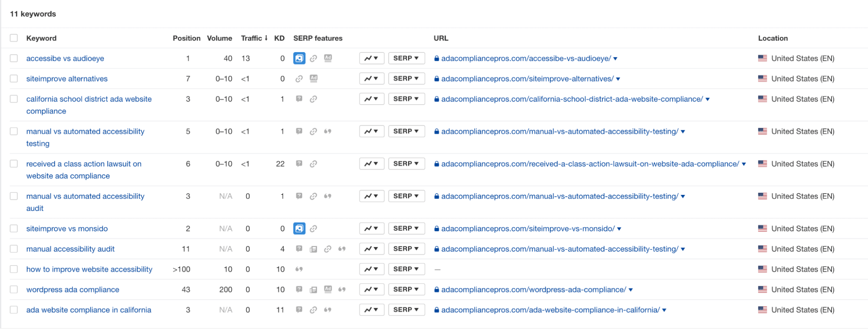The height and width of the screenshot is (329, 868).
Task: Click the chain link icon for siteimprove alternatives
Action: [x=299, y=79]
